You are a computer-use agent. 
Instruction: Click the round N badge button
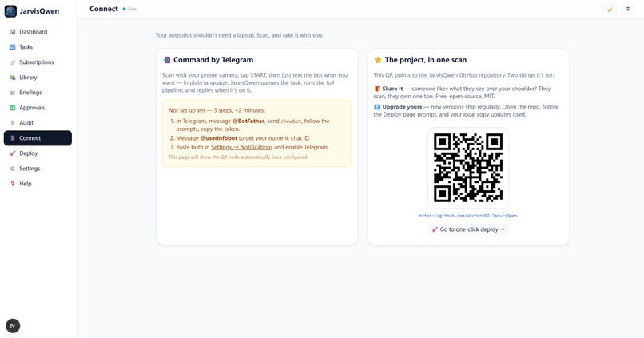[13, 326]
